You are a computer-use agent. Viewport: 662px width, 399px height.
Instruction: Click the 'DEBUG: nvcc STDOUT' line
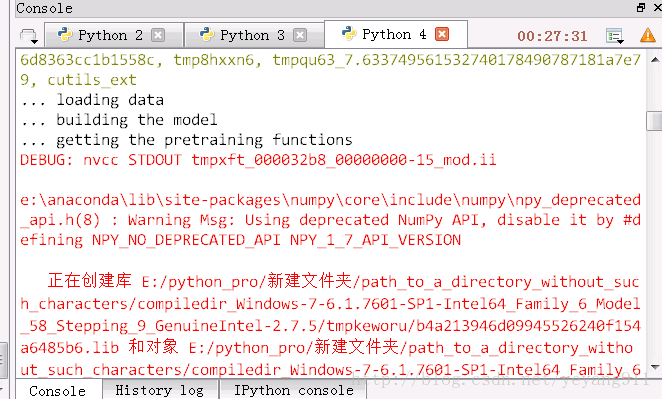coord(258,160)
